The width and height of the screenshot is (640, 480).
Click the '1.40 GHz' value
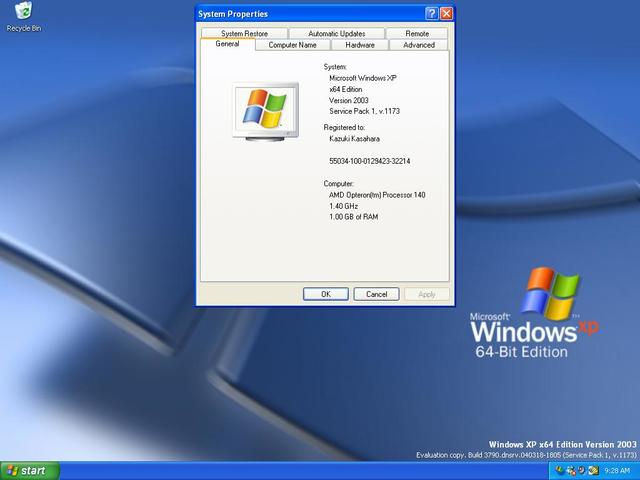343,206
